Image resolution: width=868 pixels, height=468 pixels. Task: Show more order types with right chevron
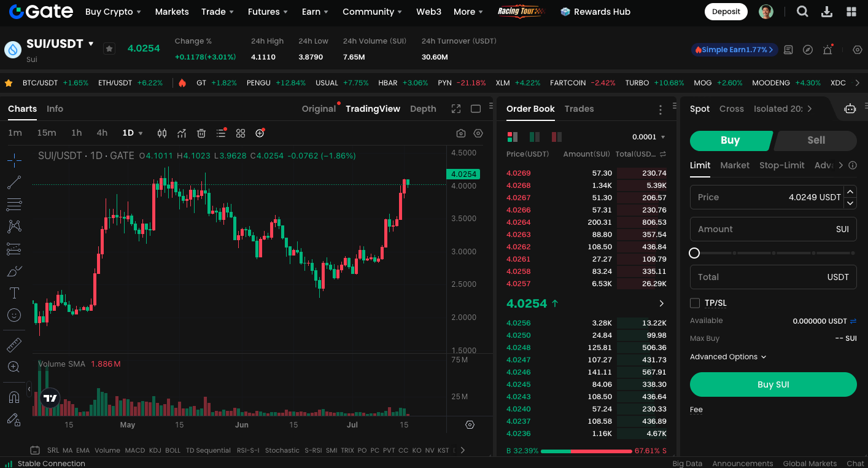pyautogui.click(x=841, y=165)
